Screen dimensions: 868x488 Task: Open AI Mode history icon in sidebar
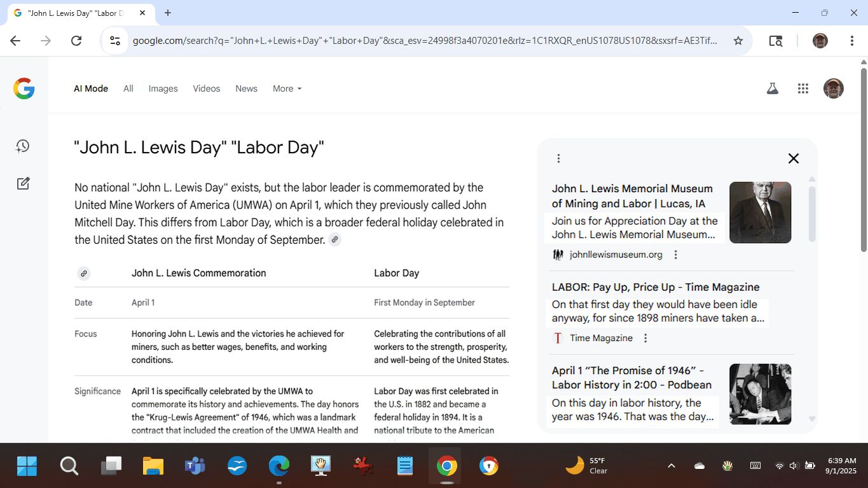[23, 146]
